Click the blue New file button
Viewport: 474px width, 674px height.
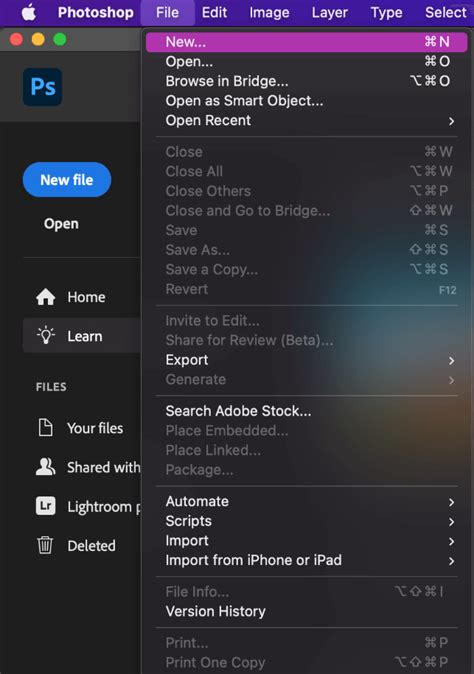coord(67,180)
